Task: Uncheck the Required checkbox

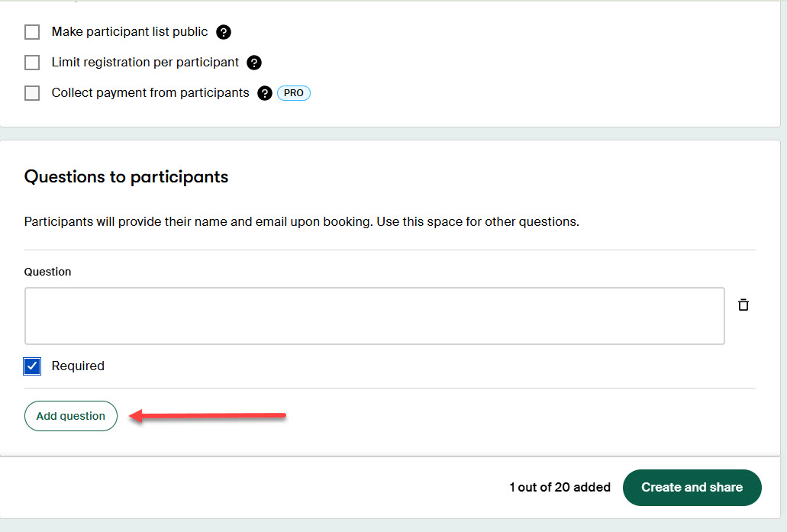Action: pyautogui.click(x=31, y=366)
